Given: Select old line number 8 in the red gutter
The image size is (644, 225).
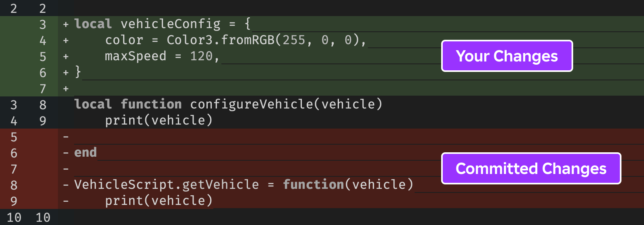Looking at the screenshot, I should [14, 185].
